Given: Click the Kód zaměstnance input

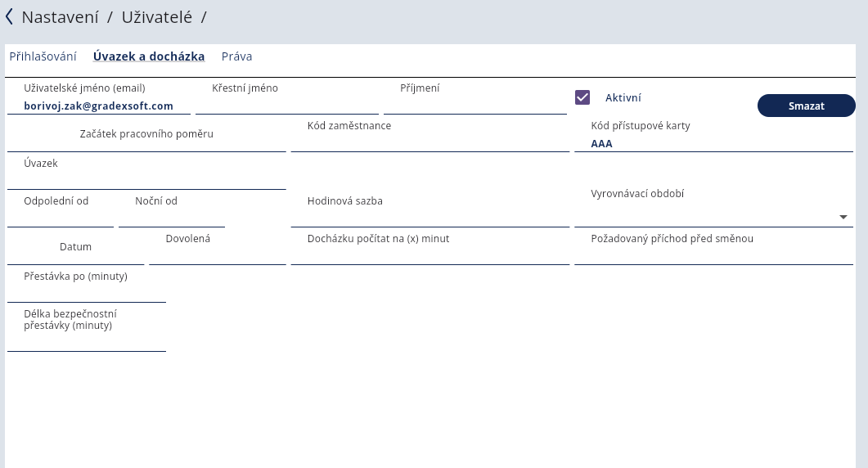Looking at the screenshot, I should pos(430,142).
